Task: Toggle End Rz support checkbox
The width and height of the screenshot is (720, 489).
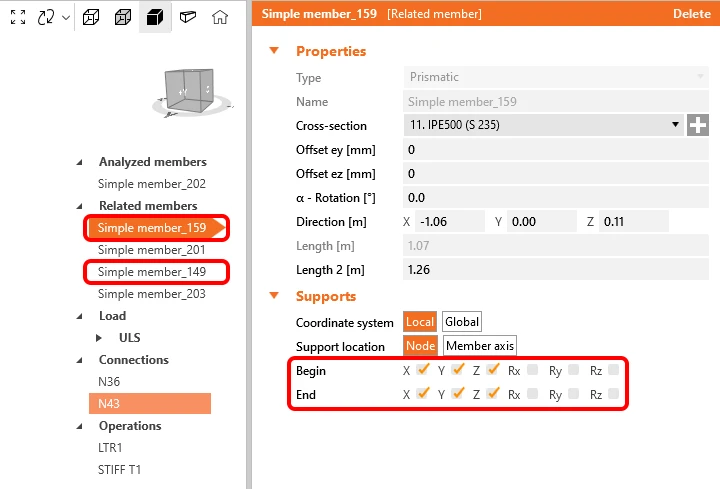Action: [613, 394]
